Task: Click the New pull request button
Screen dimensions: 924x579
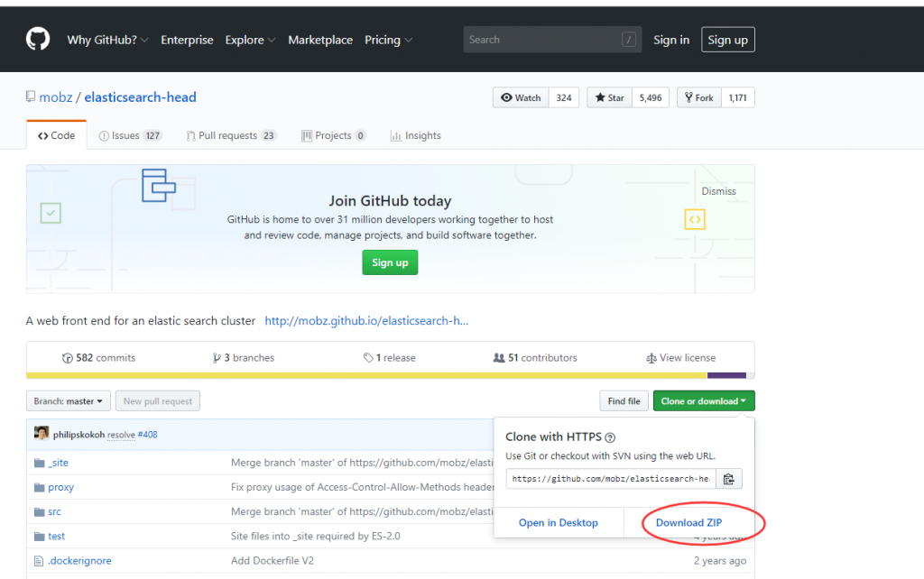Action: [158, 401]
